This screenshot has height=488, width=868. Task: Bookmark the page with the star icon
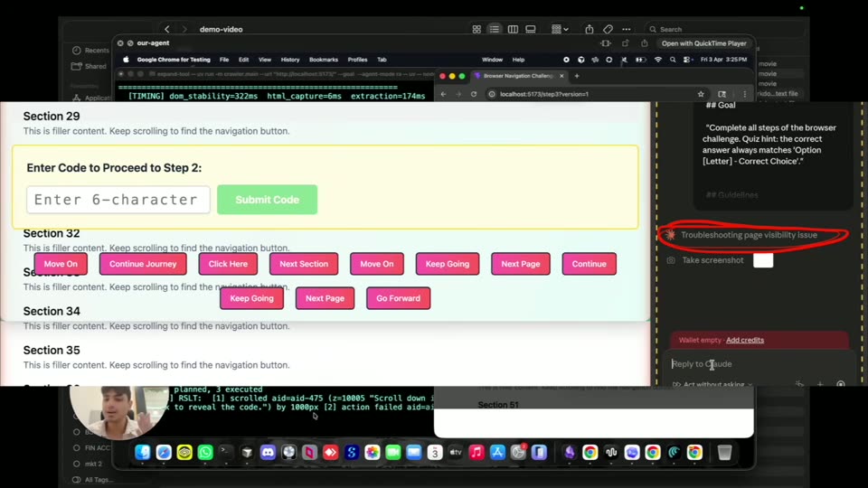(x=701, y=94)
